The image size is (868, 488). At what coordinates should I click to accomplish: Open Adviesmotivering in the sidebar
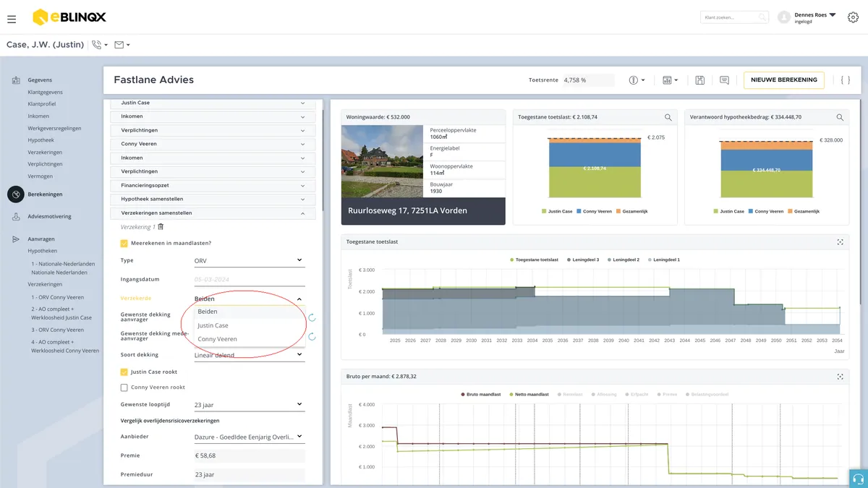point(49,217)
